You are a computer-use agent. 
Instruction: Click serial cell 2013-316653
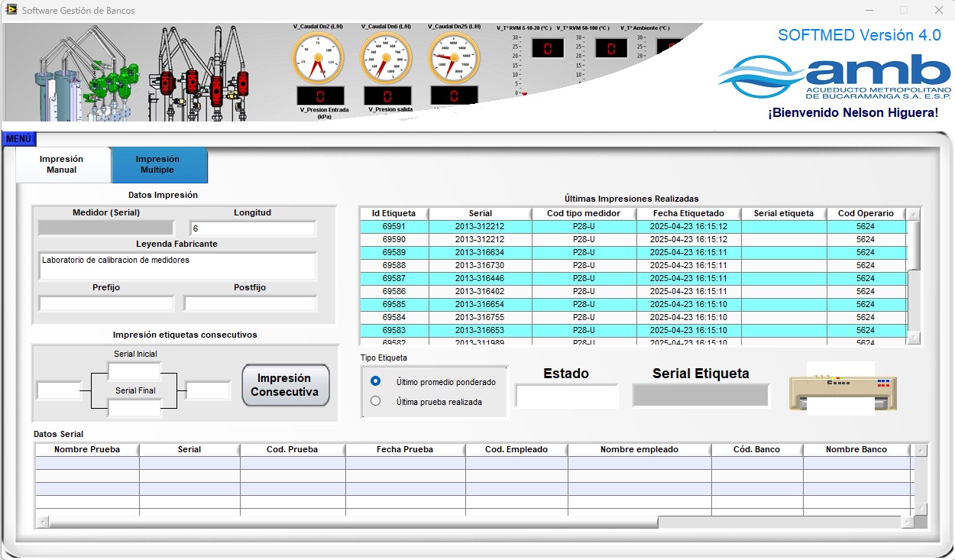[480, 330]
